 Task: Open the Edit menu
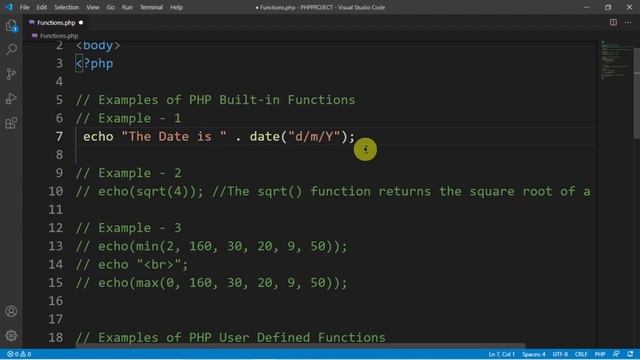(42, 7)
